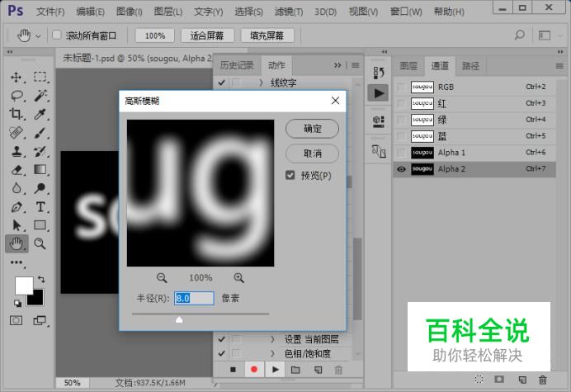Select the History Brush tool
The width and height of the screenshot is (571, 392).
[x=40, y=151]
